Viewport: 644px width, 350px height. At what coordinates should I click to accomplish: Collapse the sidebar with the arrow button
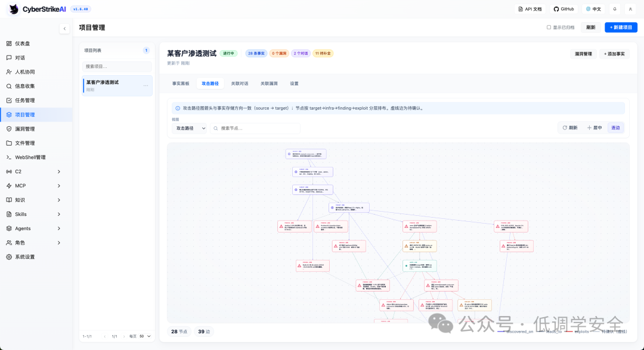[x=64, y=29]
